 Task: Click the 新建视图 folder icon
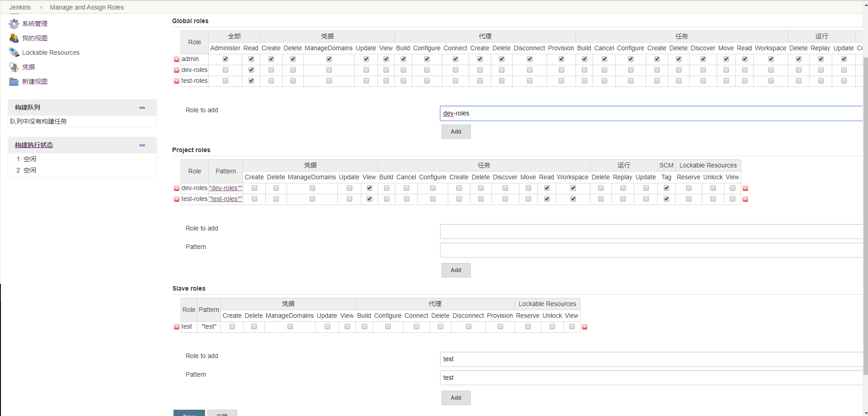tap(14, 81)
